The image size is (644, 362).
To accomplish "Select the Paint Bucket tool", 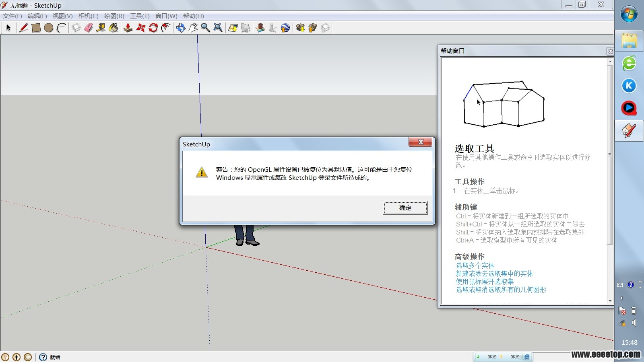I will [114, 28].
